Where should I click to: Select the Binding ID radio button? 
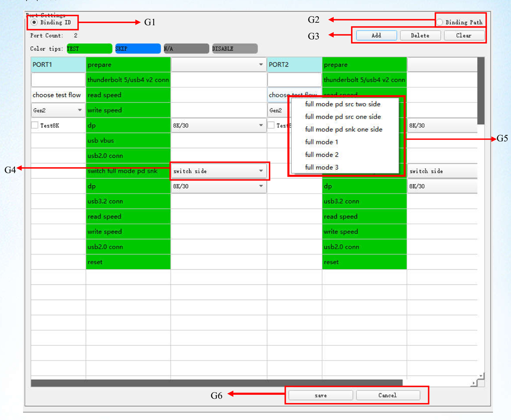pyautogui.click(x=34, y=23)
